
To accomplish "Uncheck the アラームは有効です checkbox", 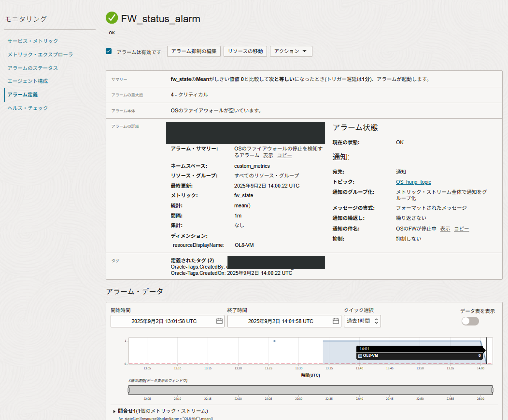I will (109, 51).
